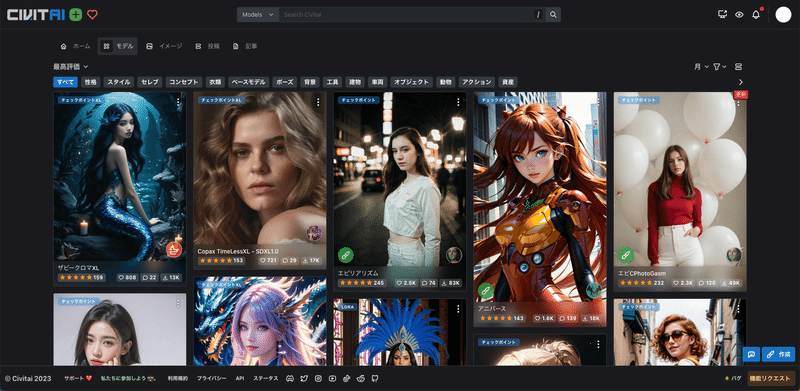Click creator avatar on エピリアリズム card

click(454, 255)
